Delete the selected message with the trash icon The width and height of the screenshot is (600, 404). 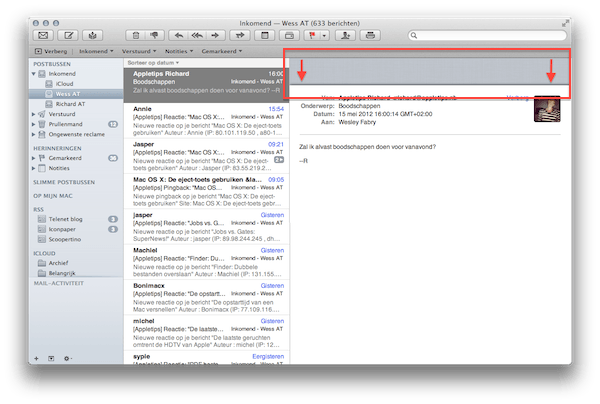(x=135, y=36)
